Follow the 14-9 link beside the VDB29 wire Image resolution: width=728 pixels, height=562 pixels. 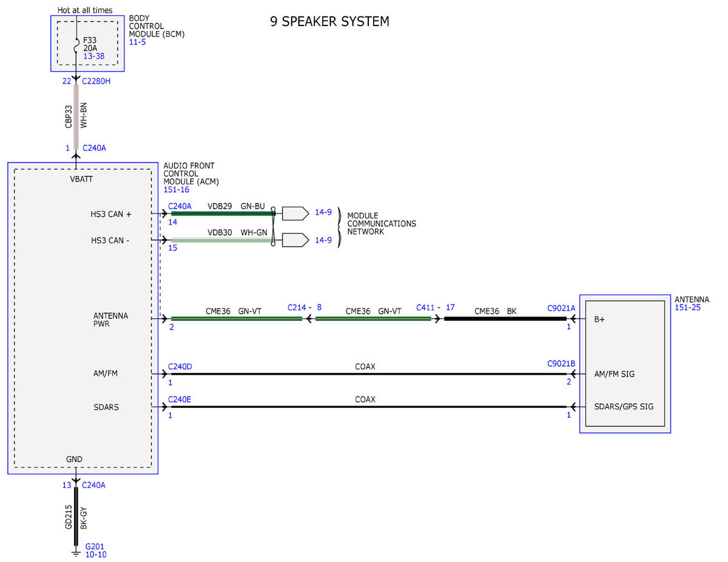pos(323,212)
